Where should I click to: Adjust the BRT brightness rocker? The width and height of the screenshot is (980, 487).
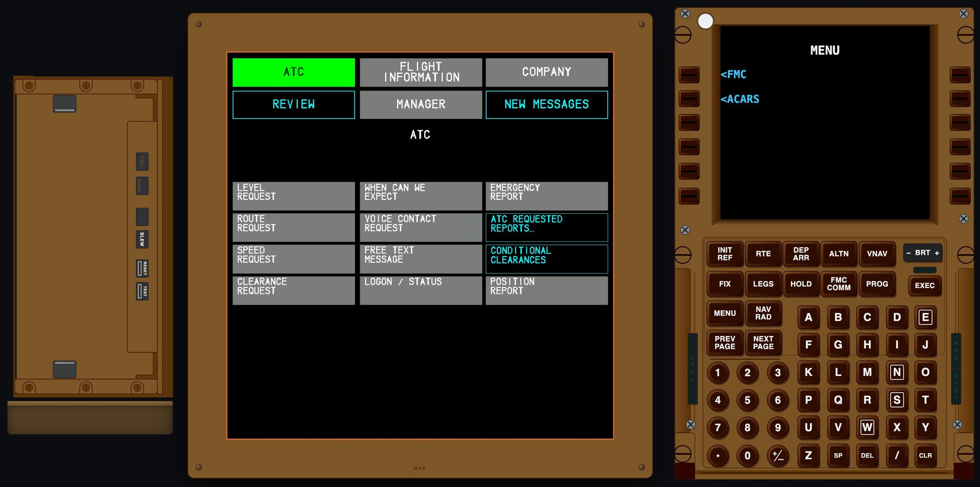[x=923, y=253]
